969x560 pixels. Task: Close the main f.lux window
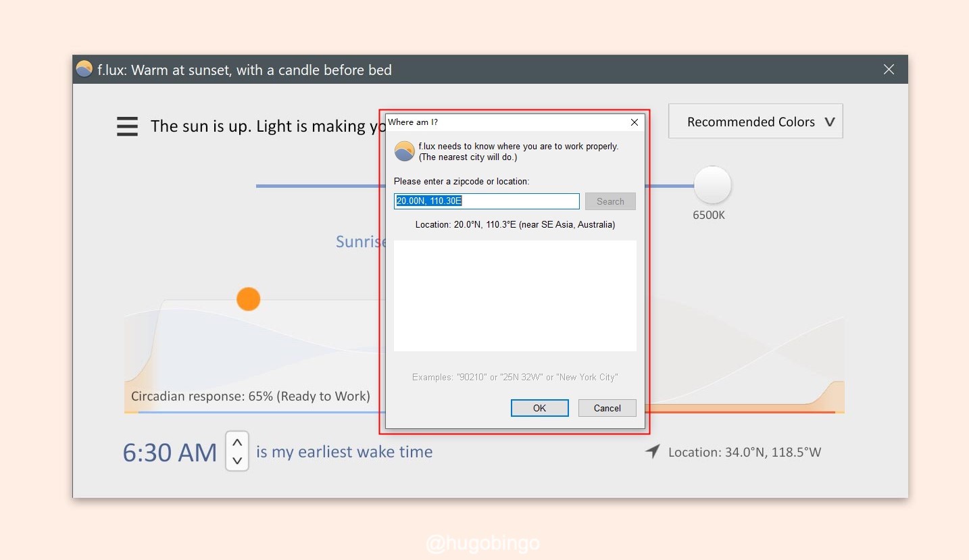(889, 70)
